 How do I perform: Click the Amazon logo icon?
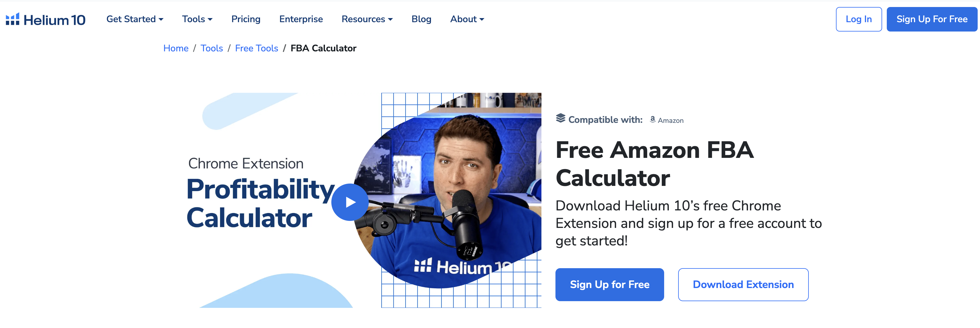tap(652, 119)
